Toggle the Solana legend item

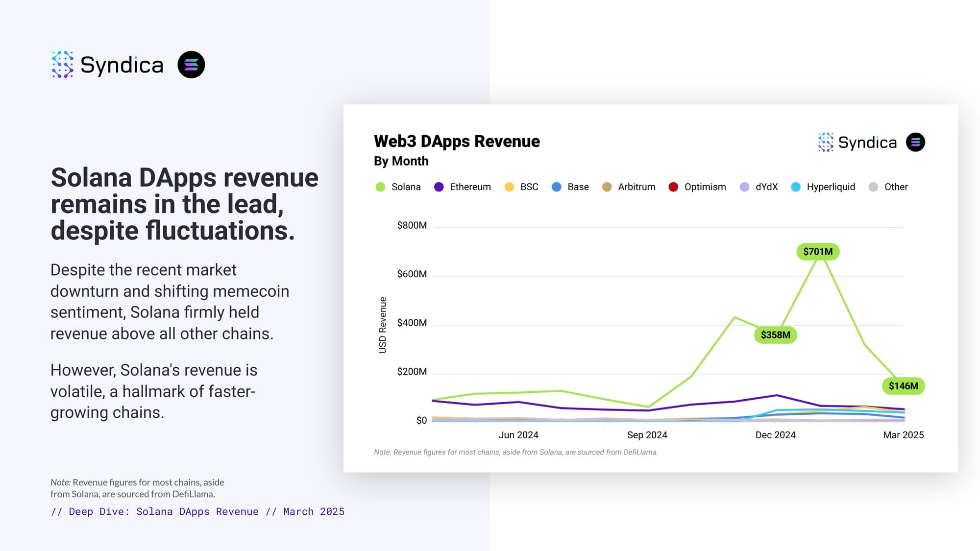coord(398,187)
